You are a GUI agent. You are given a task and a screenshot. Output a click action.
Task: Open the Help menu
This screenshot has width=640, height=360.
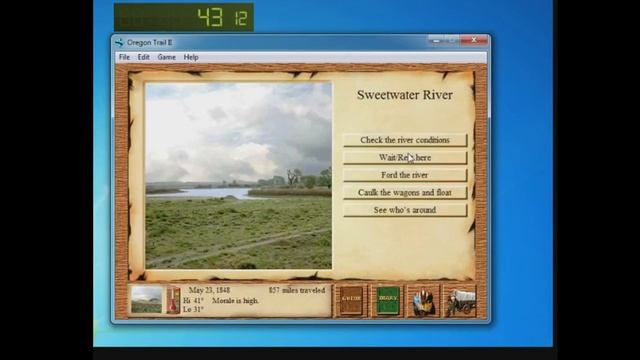[x=191, y=57]
